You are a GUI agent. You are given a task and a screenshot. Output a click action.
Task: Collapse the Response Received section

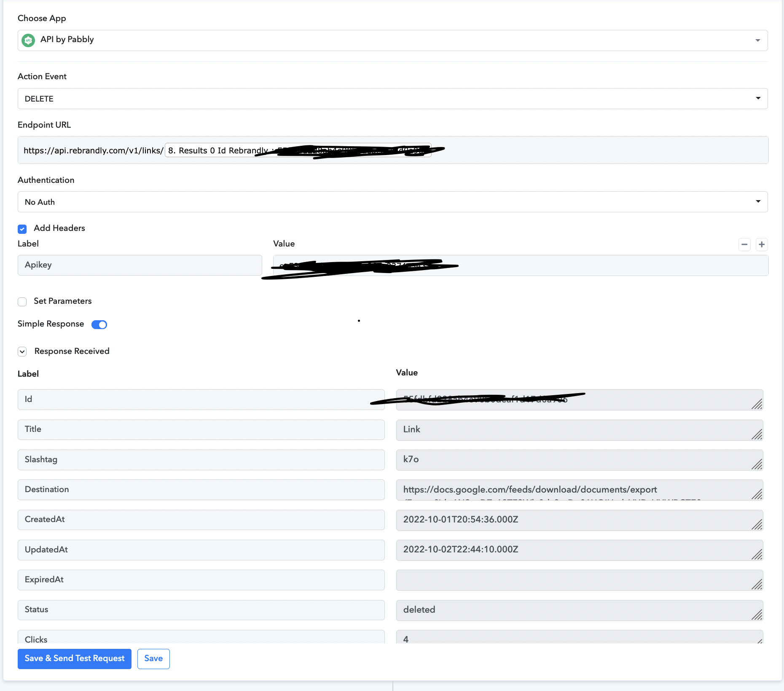pyautogui.click(x=22, y=351)
